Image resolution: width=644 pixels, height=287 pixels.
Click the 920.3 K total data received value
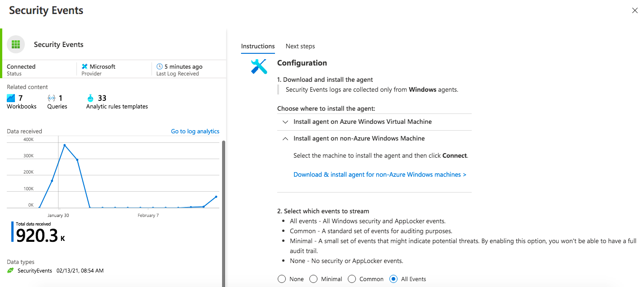(x=41, y=235)
